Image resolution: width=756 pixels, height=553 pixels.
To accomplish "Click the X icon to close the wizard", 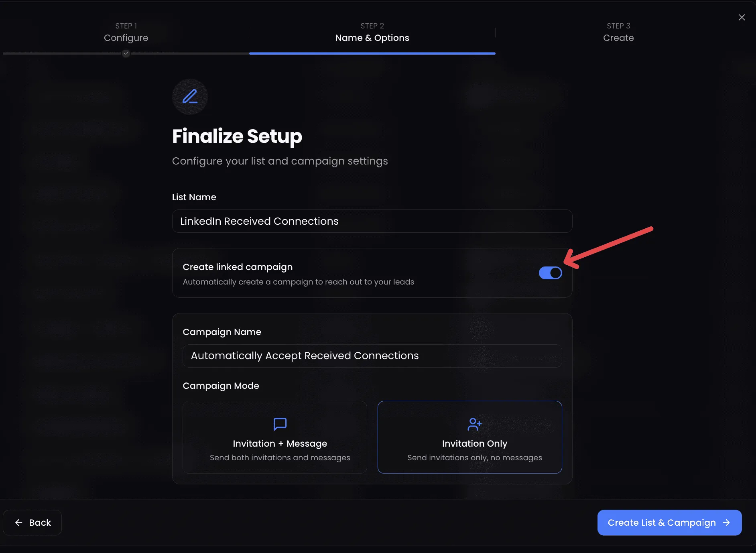I will pyautogui.click(x=742, y=17).
